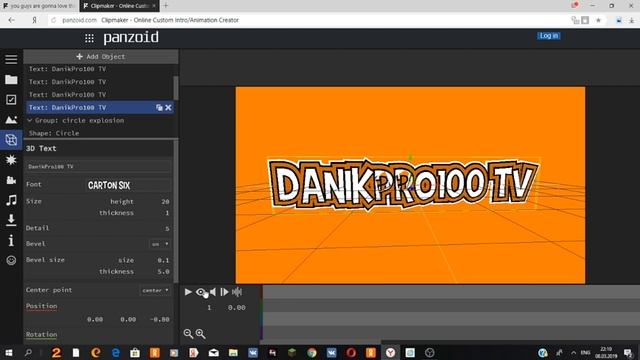The width and height of the screenshot is (640, 360).
Task: Click the Rotation label
Action: pos(42,335)
